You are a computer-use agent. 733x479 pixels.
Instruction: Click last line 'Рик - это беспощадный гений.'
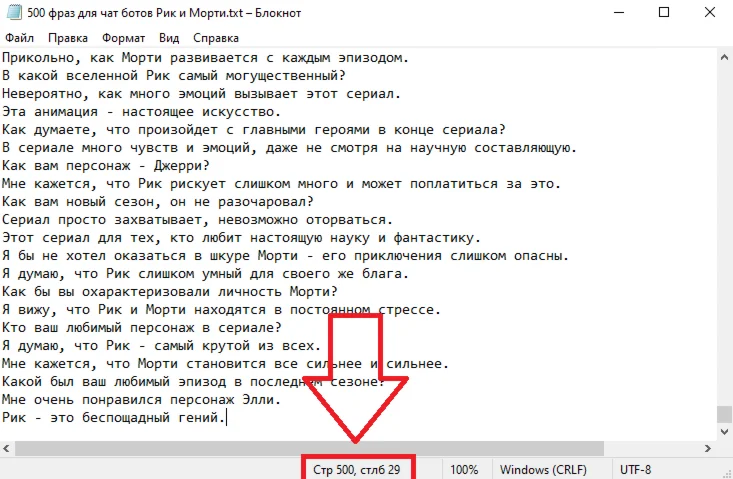tap(114, 417)
